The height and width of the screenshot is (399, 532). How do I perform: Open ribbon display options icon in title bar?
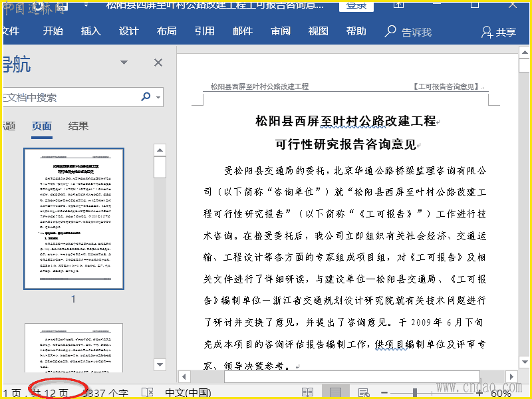tap(398, 5)
